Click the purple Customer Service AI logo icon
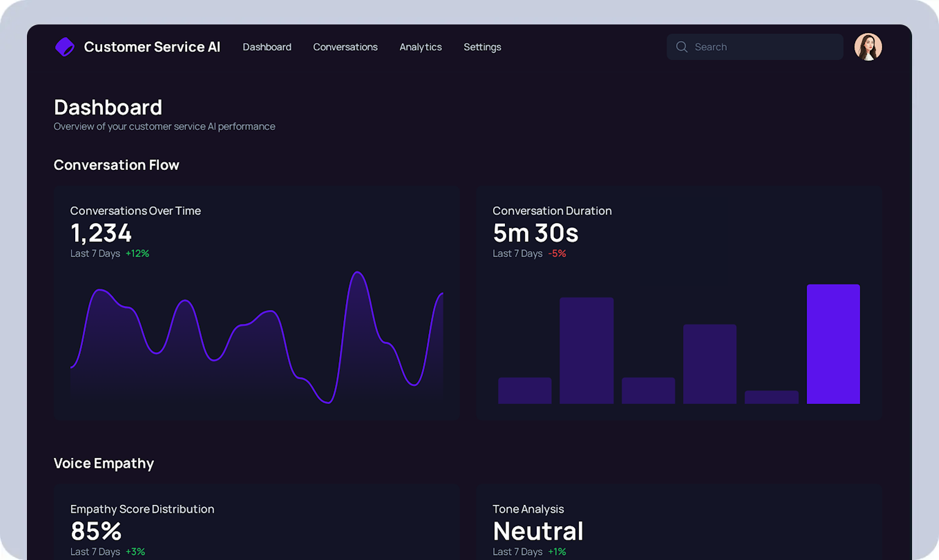 (x=65, y=47)
